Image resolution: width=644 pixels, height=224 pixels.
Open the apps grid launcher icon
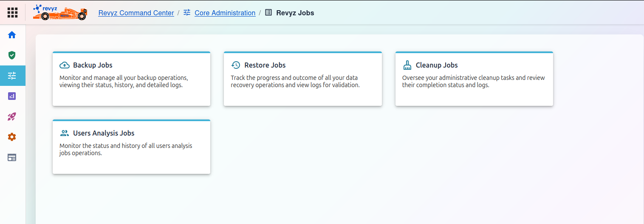click(12, 13)
